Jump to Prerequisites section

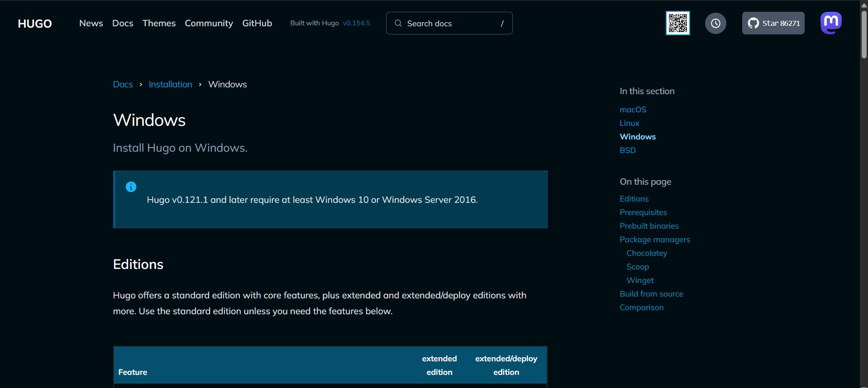643,212
